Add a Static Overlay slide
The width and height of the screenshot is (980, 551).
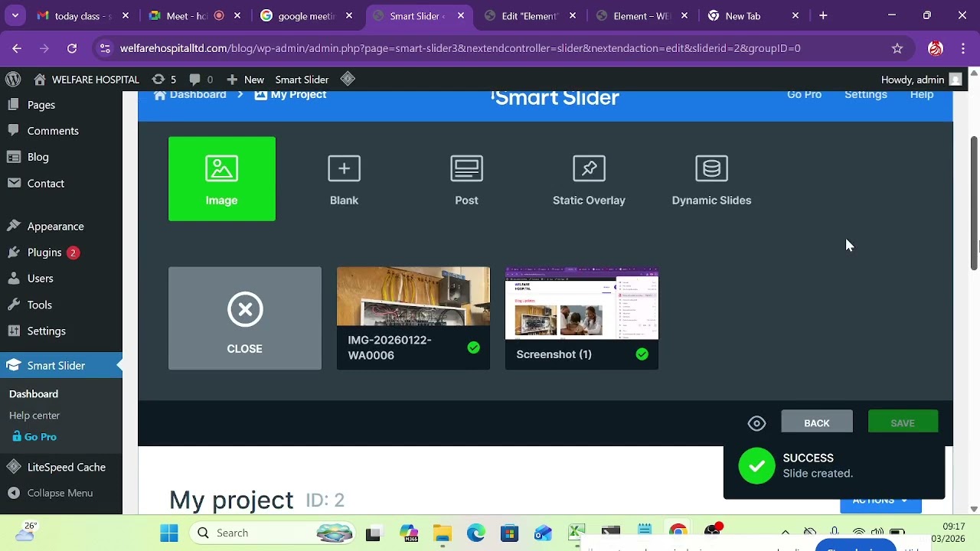(x=589, y=179)
